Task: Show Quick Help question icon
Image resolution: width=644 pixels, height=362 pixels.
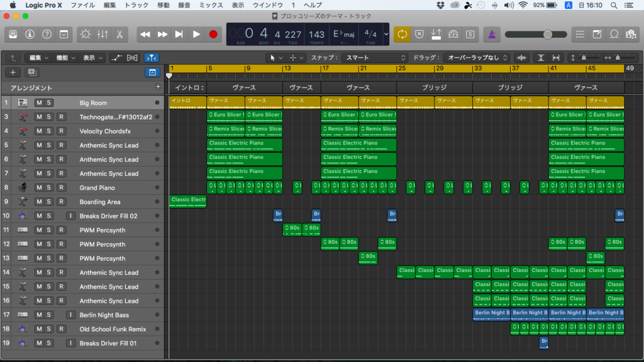Action: pos(47,35)
